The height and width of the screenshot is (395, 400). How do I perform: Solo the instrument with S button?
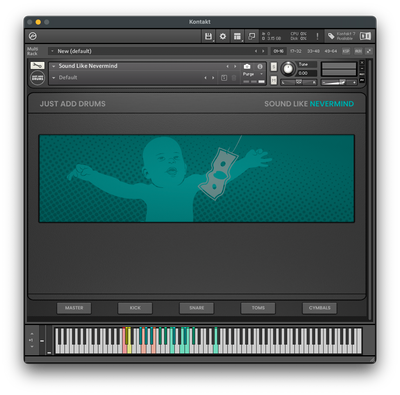pyautogui.click(x=274, y=67)
